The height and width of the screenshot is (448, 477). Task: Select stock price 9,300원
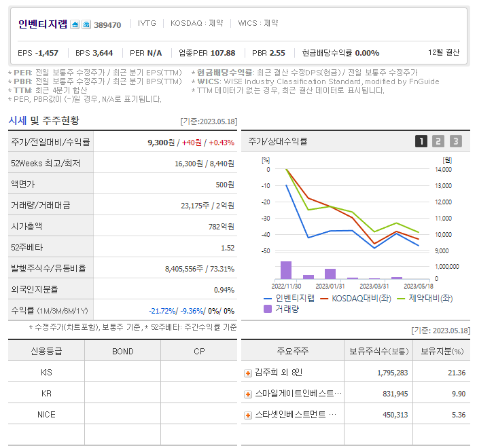point(161,143)
